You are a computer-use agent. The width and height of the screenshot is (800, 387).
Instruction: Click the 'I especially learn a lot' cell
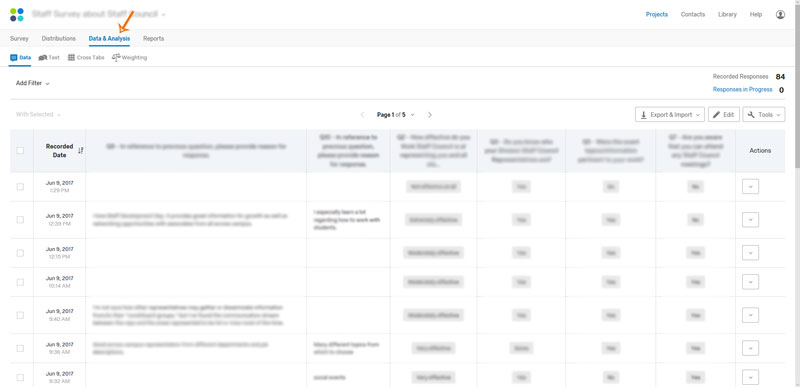(x=347, y=220)
